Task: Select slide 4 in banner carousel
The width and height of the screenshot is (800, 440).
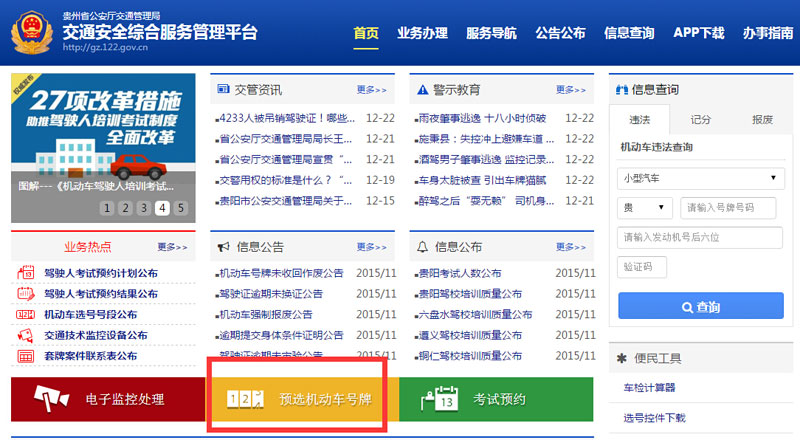Action: [x=162, y=208]
